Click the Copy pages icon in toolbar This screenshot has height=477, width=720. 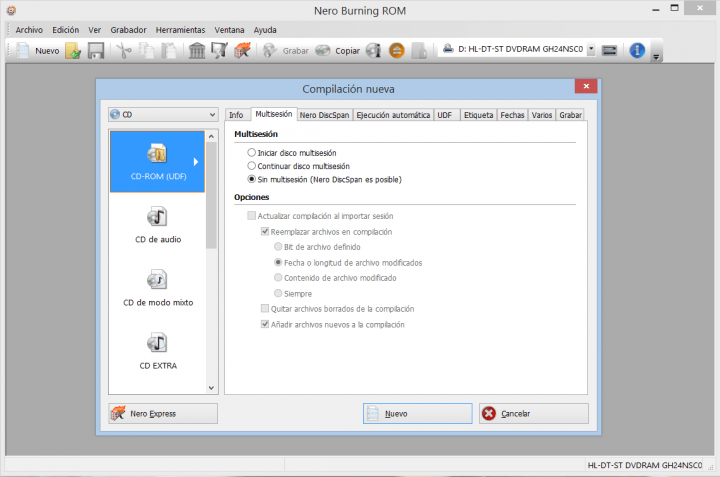tap(146, 51)
